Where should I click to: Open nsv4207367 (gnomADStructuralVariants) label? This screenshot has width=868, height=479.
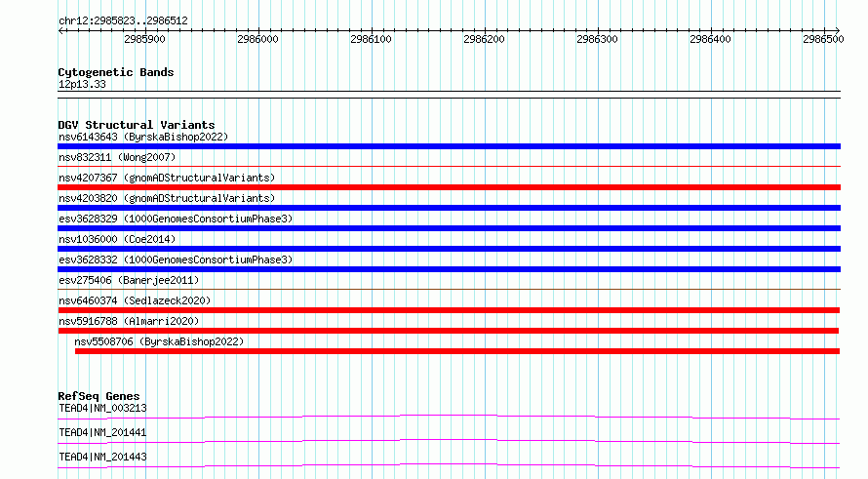tap(167, 178)
